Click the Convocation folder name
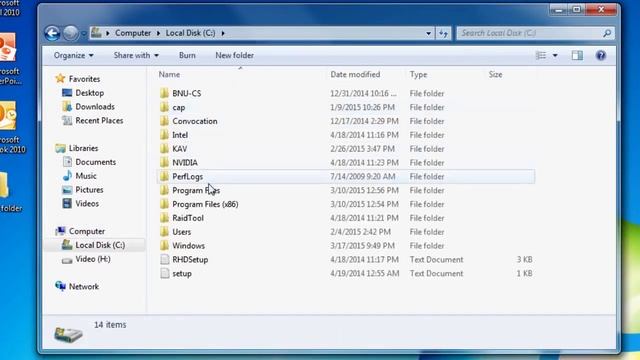The width and height of the screenshot is (640, 360). (195, 121)
